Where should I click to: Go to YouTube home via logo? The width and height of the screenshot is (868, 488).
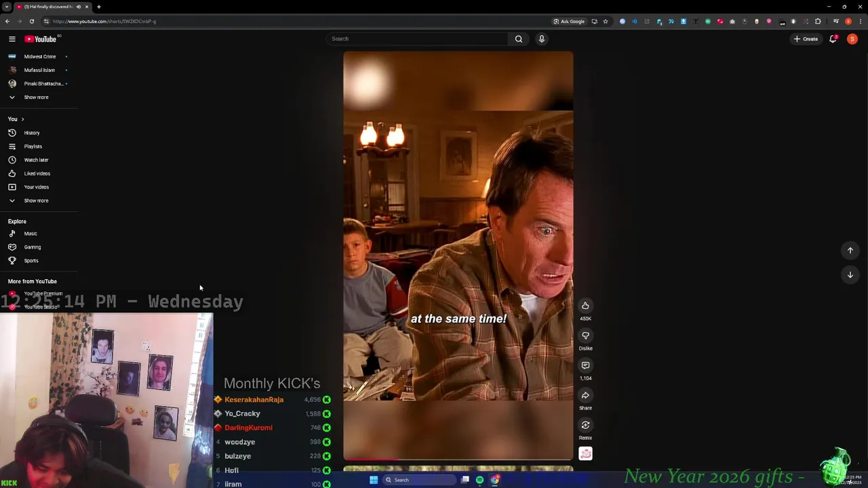tap(41, 39)
